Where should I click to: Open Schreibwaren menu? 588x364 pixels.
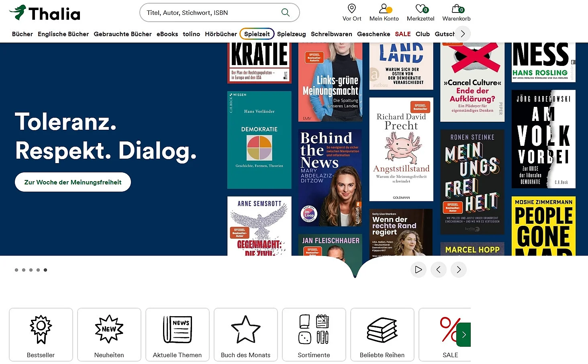tap(331, 34)
